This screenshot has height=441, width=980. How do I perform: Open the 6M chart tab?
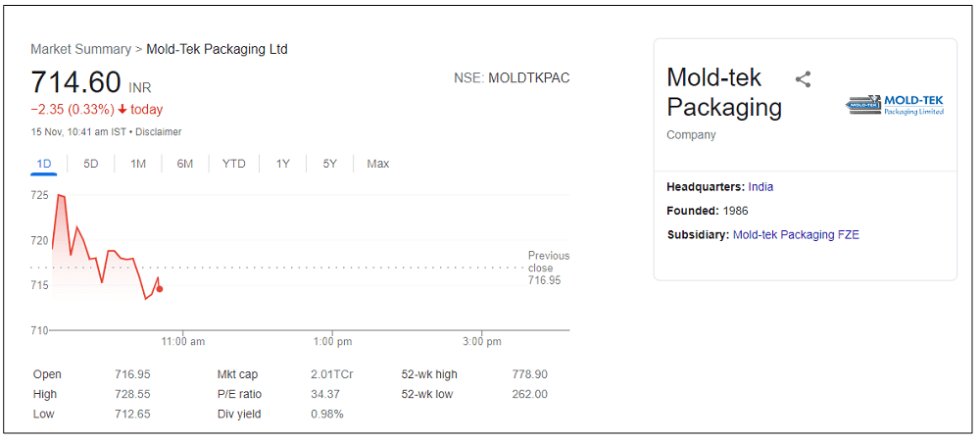185,164
